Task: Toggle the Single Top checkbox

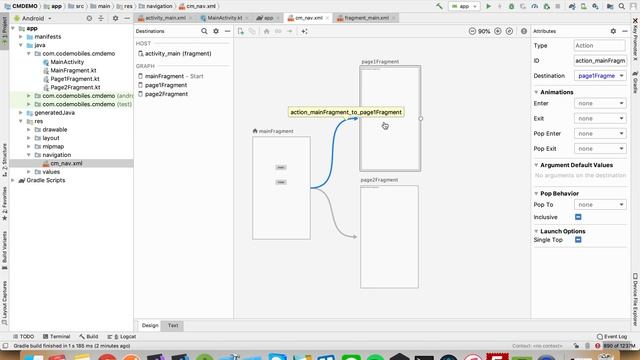Action: point(578,240)
